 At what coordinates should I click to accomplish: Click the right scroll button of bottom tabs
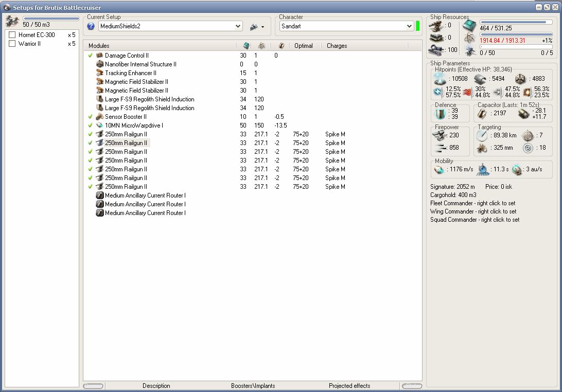[x=412, y=386]
